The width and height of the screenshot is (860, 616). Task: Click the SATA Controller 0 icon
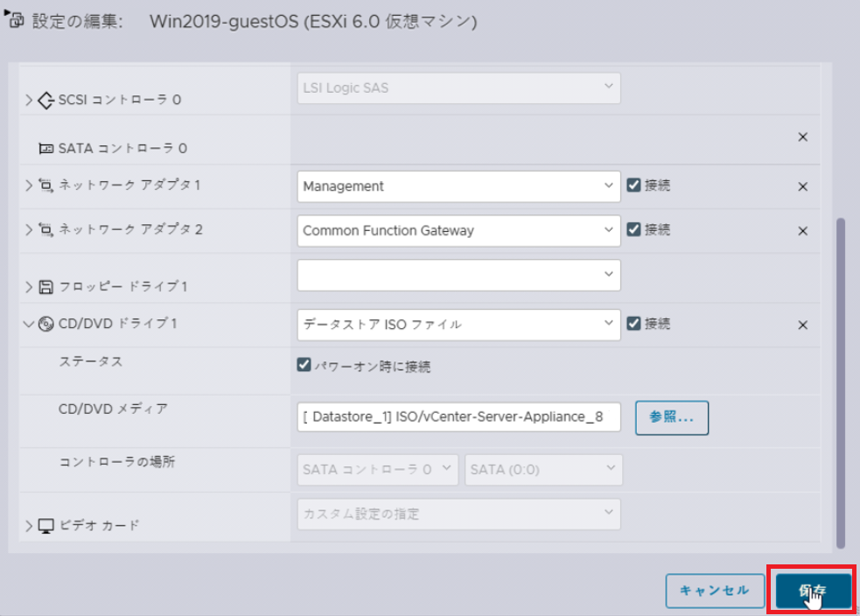(x=46, y=149)
